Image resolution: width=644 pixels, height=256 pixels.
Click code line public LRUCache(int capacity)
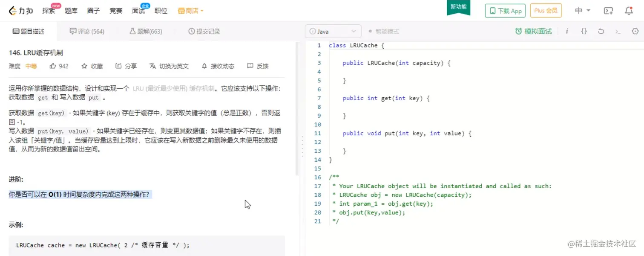coord(397,63)
